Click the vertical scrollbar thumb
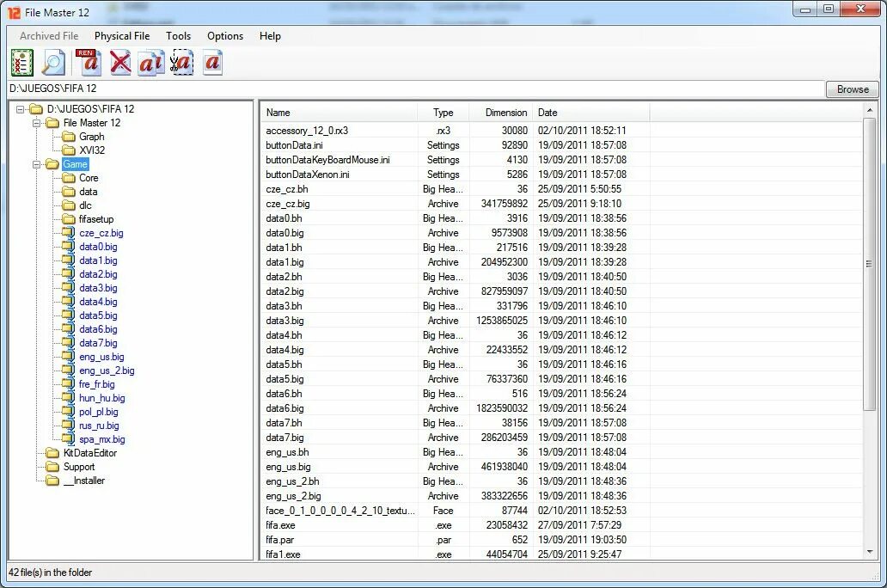 tap(870, 264)
